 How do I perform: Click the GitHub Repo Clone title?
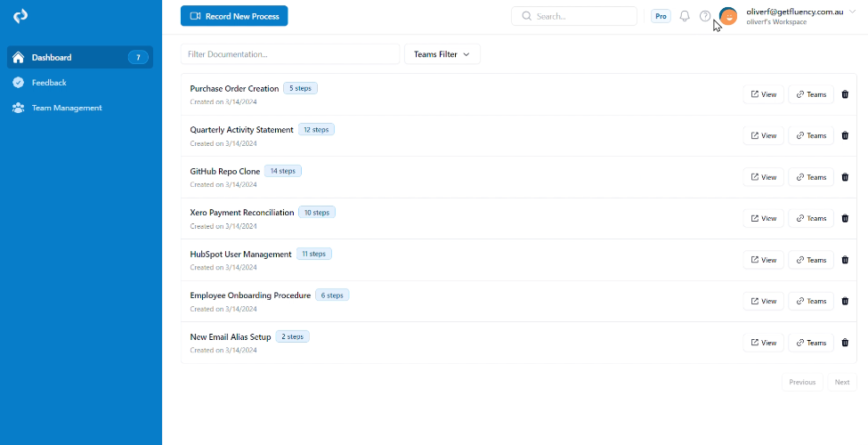point(224,171)
